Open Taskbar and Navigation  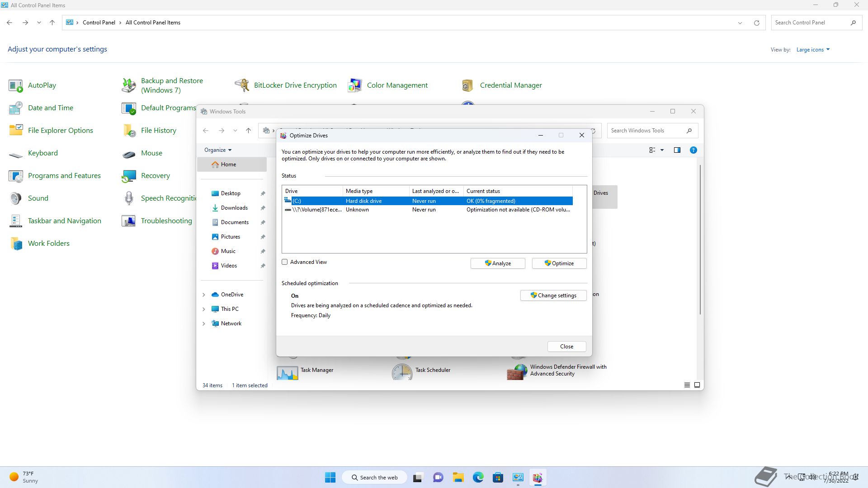[x=55, y=221]
